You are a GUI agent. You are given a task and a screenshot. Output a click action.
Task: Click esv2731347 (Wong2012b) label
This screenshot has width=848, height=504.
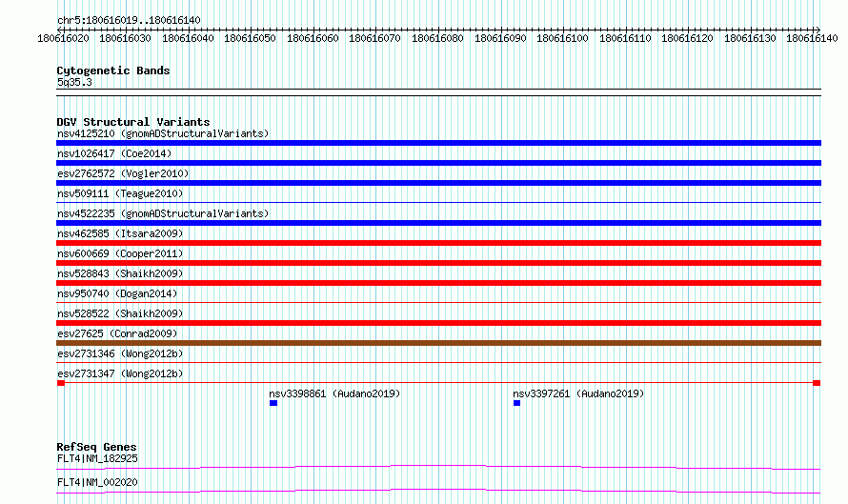(120, 373)
